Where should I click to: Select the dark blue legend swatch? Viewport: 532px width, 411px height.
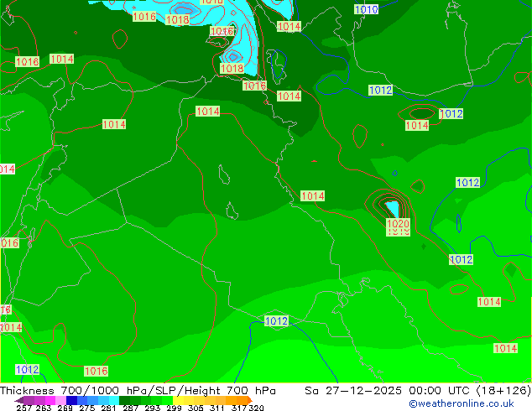pos(71,400)
